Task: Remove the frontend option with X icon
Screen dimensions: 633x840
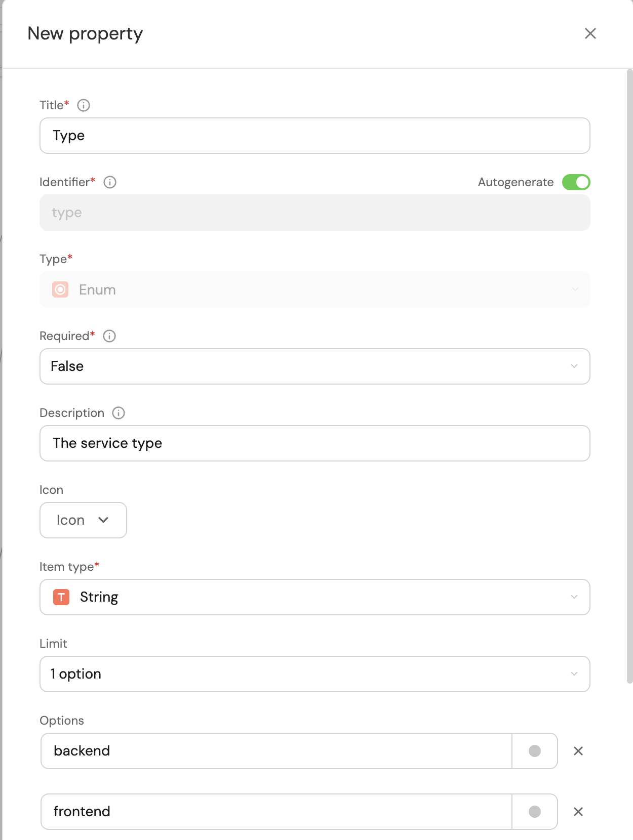Action: [578, 812]
